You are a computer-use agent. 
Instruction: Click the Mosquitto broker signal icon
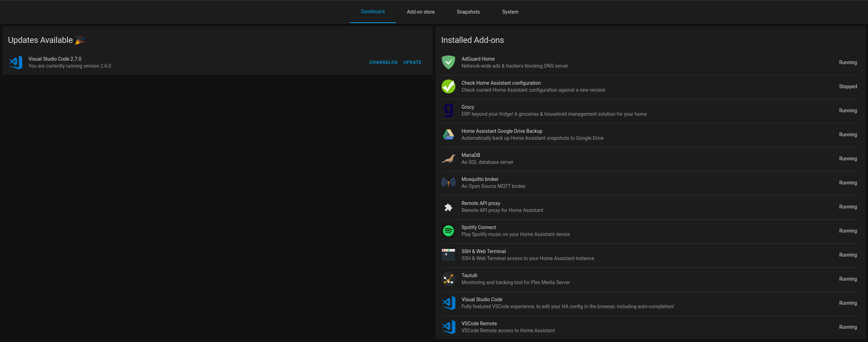point(448,183)
